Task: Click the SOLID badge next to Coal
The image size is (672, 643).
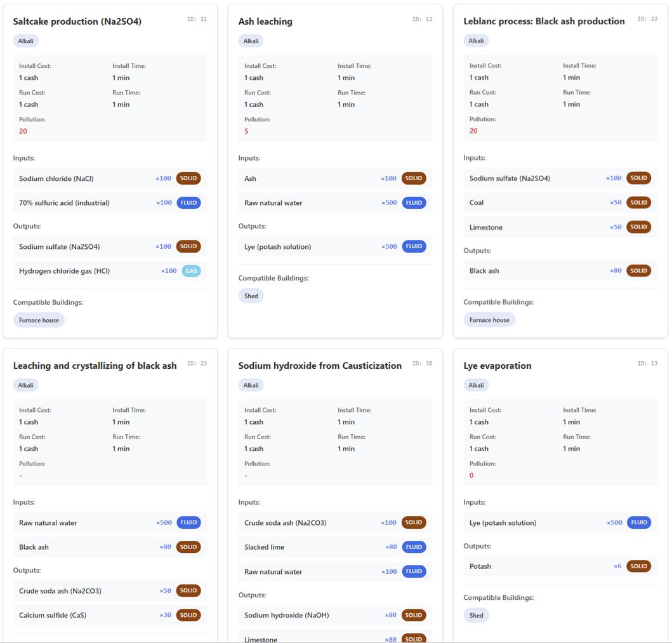Action: [x=638, y=202]
